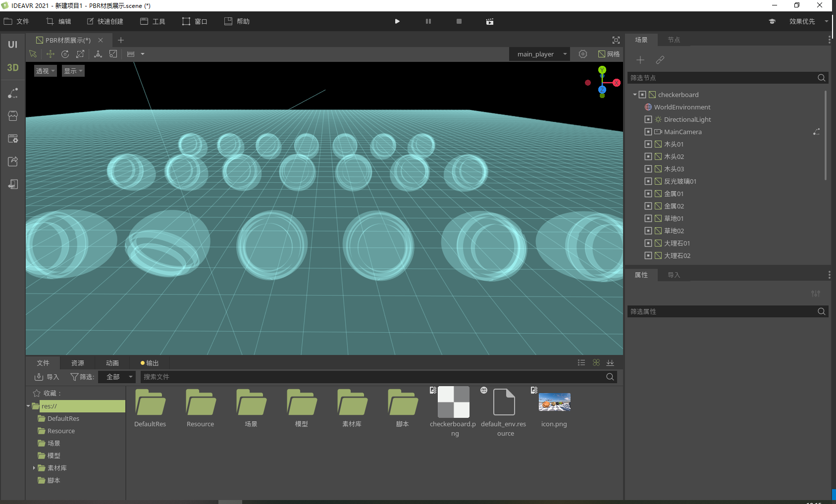
Task: Toggle visibility of 草地01 node
Action: [648, 218]
